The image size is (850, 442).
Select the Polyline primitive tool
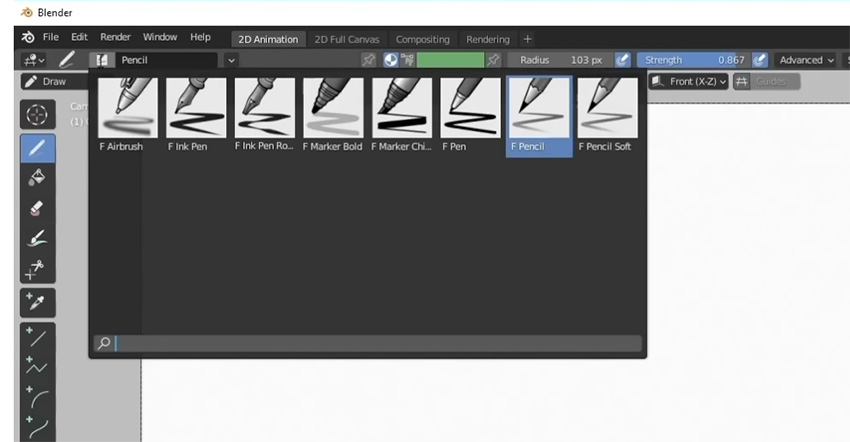point(37,367)
